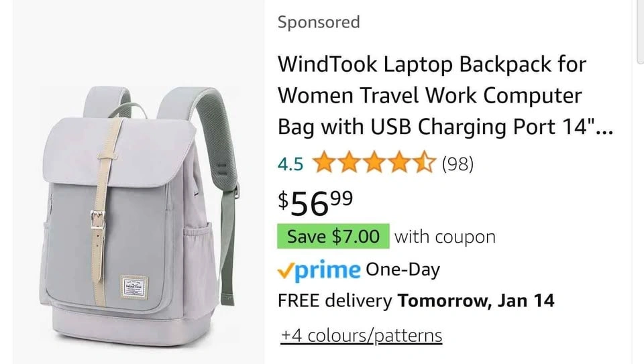
Task: Click the fourth orange rating star
Action: 399,162
